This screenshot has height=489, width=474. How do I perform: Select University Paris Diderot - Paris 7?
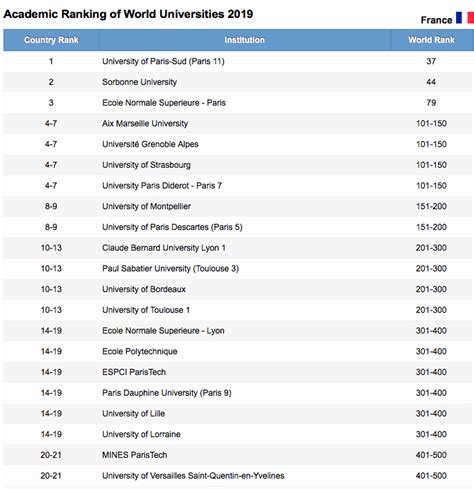[162, 185]
